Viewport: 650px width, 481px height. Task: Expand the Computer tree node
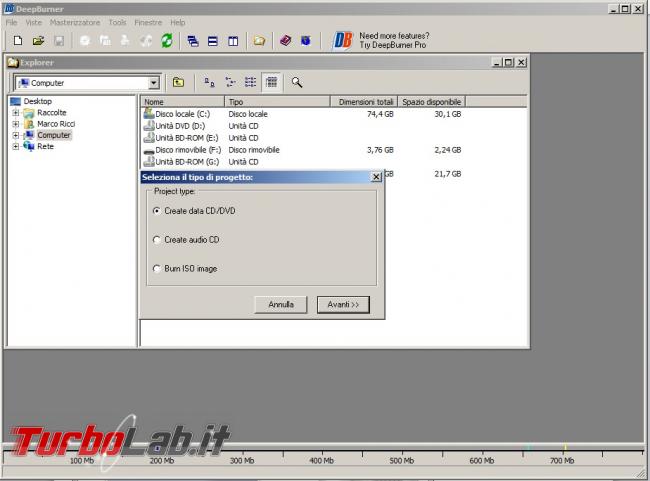[16, 135]
